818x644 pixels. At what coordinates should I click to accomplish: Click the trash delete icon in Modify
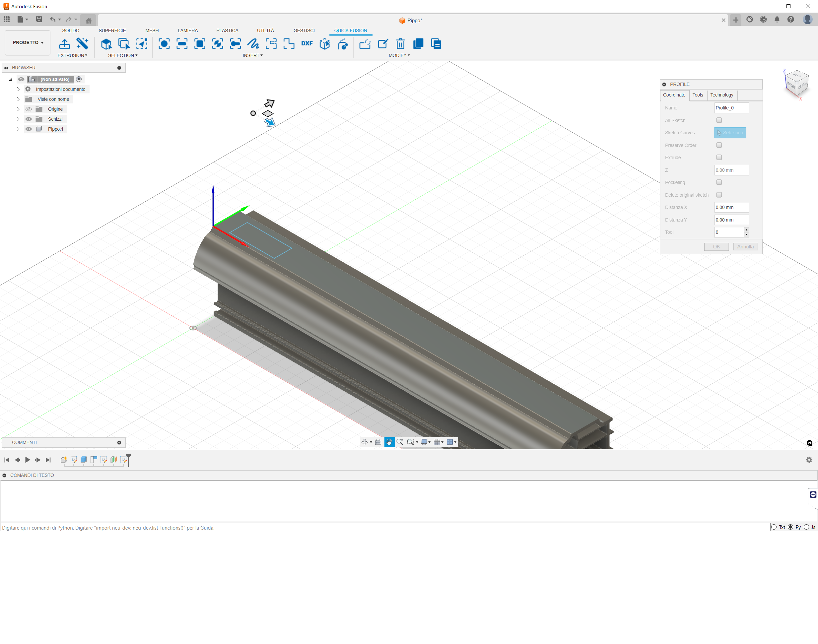(x=400, y=44)
